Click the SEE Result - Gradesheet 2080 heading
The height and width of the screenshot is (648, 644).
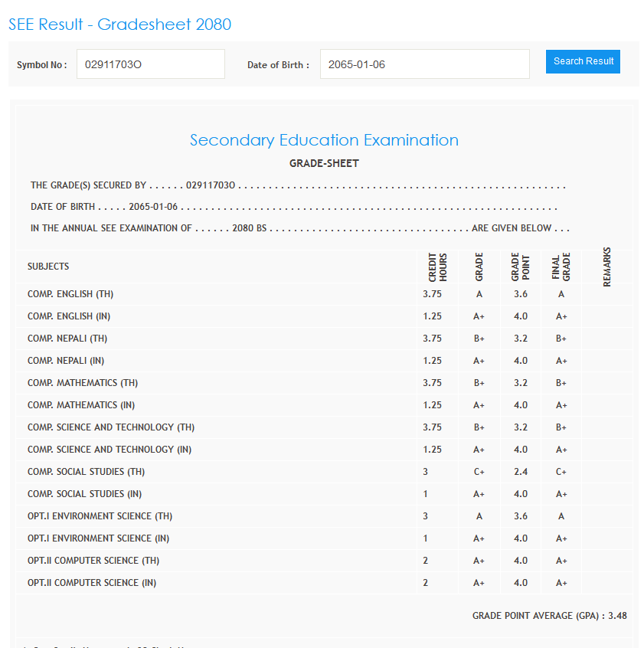tap(119, 25)
